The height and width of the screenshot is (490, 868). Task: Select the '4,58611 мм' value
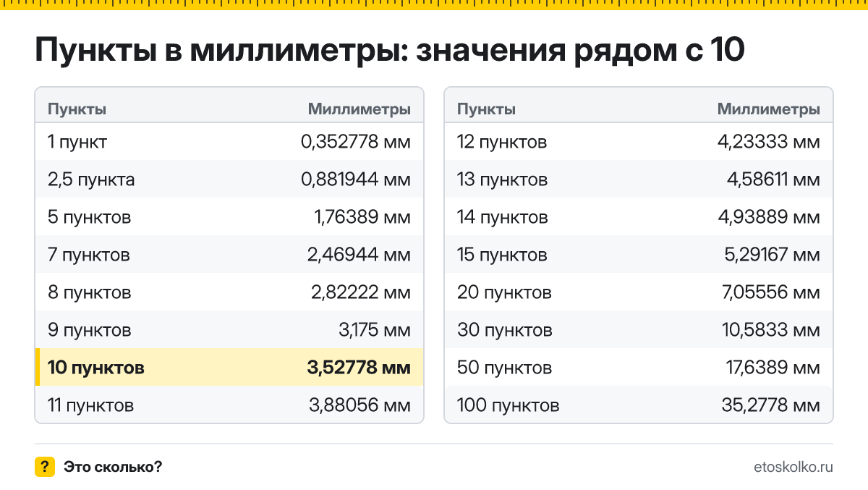(x=773, y=179)
